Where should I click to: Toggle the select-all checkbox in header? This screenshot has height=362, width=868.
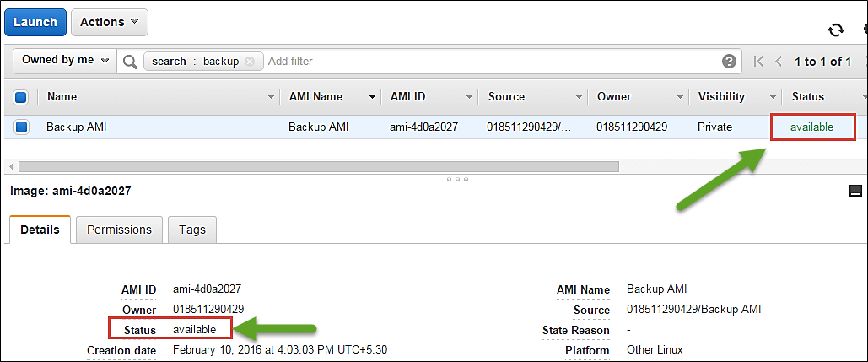pyautogui.click(x=22, y=97)
